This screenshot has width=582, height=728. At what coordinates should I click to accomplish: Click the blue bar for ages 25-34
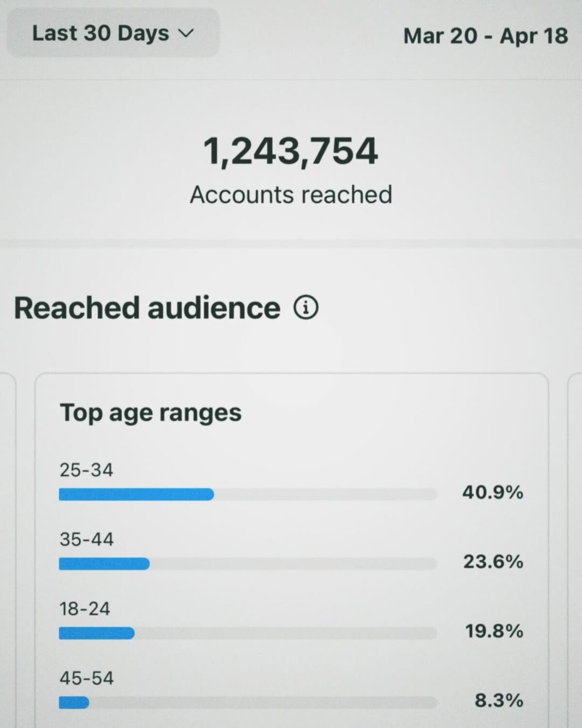[136, 495]
